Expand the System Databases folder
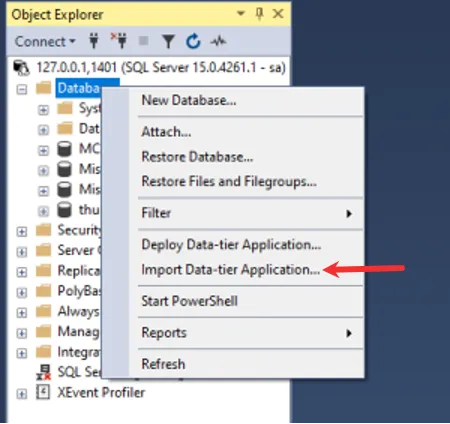Image resolution: width=450 pixels, height=424 pixels. point(43,110)
